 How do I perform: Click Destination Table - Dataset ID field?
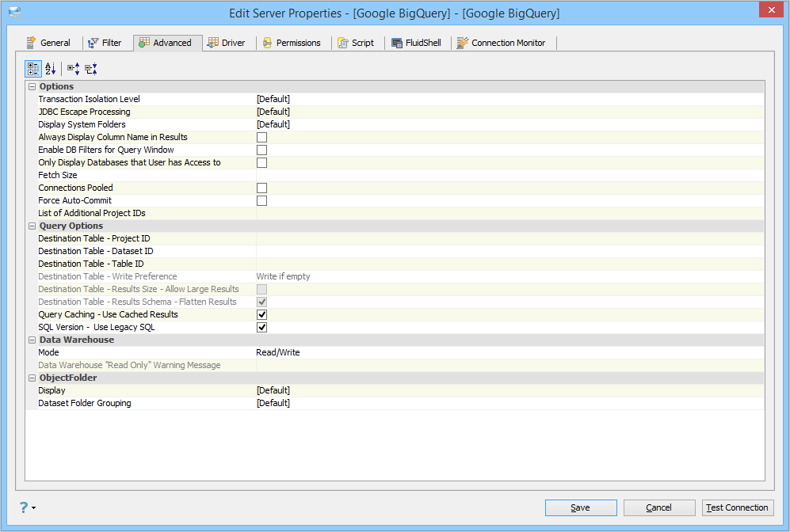[509, 251]
